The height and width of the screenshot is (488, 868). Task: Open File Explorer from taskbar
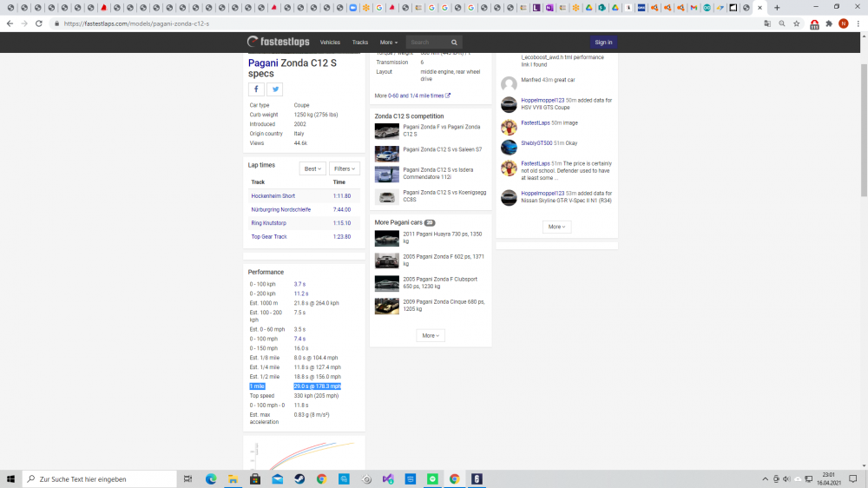(233, 479)
